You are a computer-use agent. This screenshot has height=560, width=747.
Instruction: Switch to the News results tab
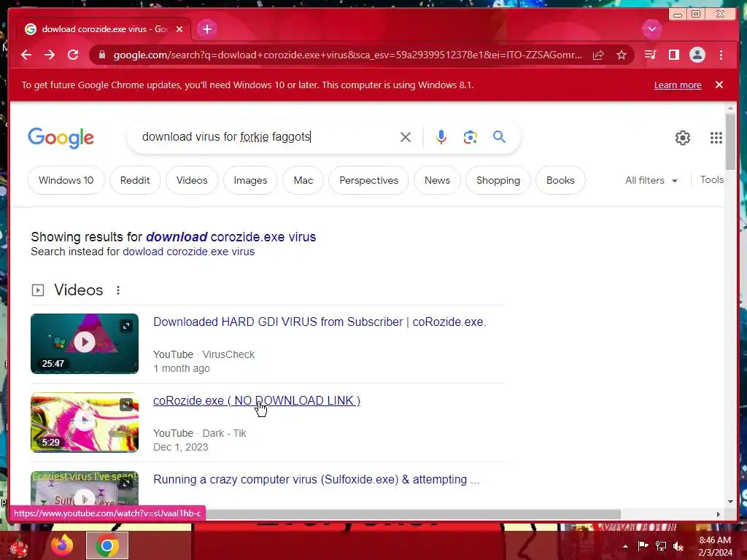(x=438, y=181)
